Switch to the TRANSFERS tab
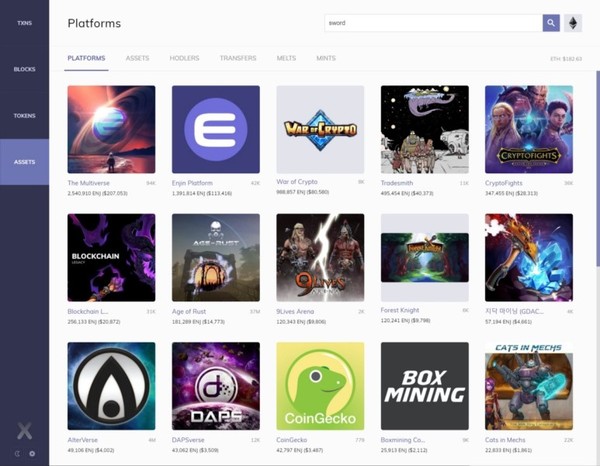 click(238, 58)
